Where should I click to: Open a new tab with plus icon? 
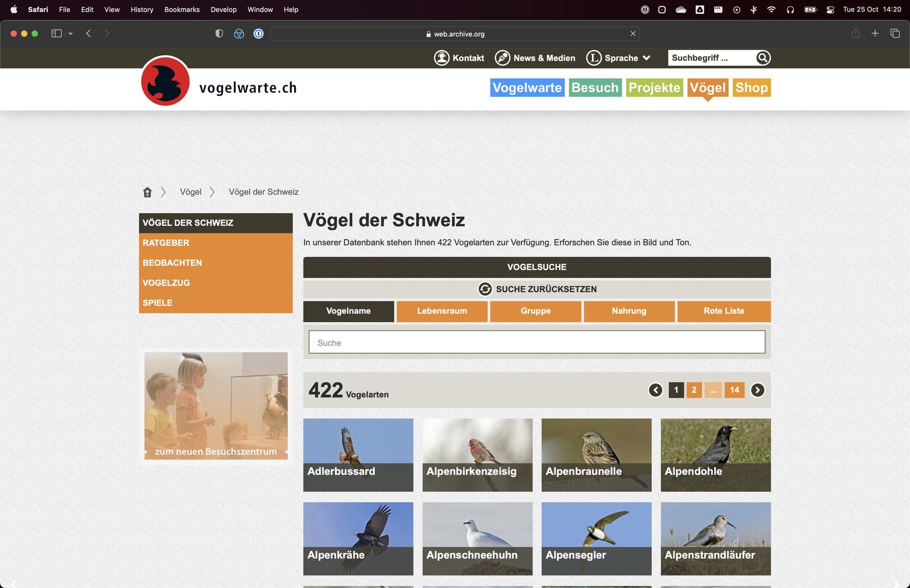click(875, 34)
